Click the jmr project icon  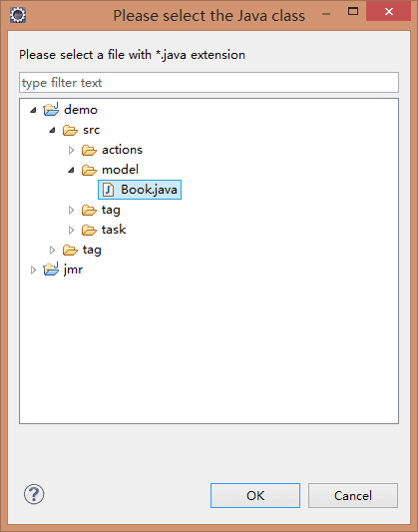pyautogui.click(x=51, y=269)
